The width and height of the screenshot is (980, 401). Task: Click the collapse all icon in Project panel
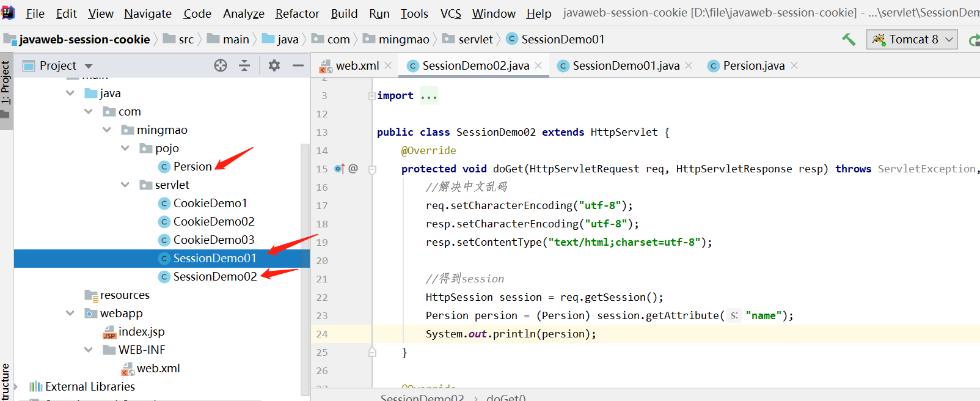pos(244,65)
